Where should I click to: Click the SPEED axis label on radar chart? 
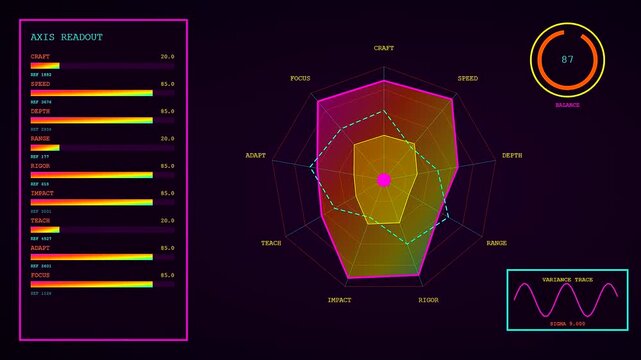pyautogui.click(x=468, y=78)
